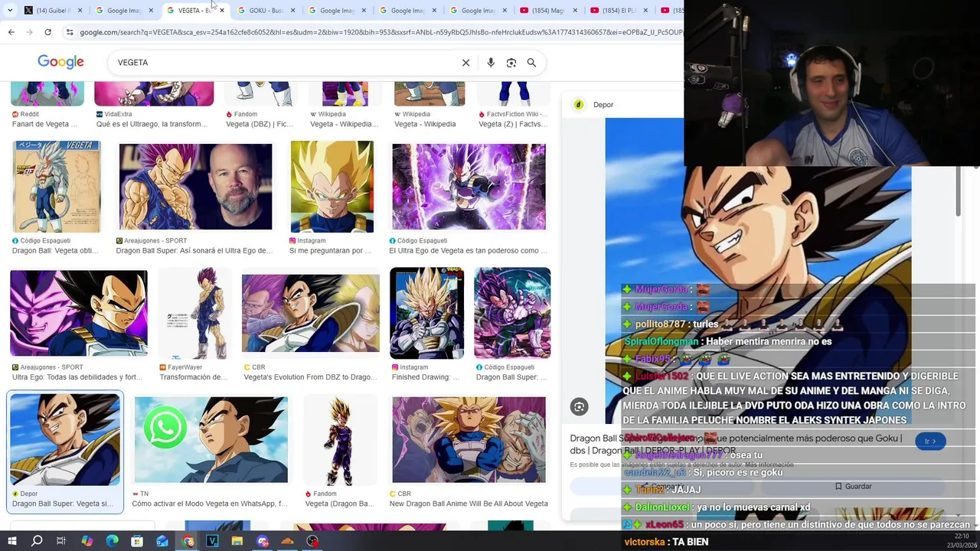Open the purple aura Ultra Ego thumbnail
Screen dimensions: 980x551
(x=469, y=187)
